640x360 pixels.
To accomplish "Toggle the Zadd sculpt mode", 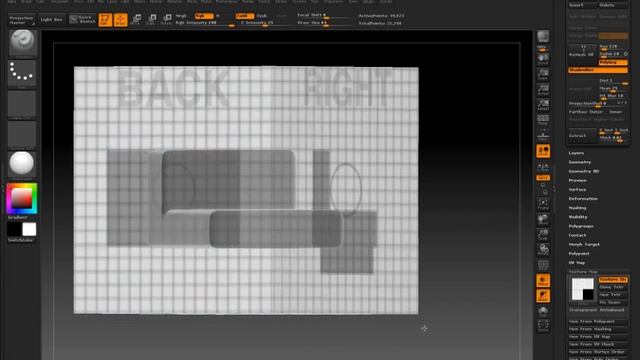I will (244, 16).
